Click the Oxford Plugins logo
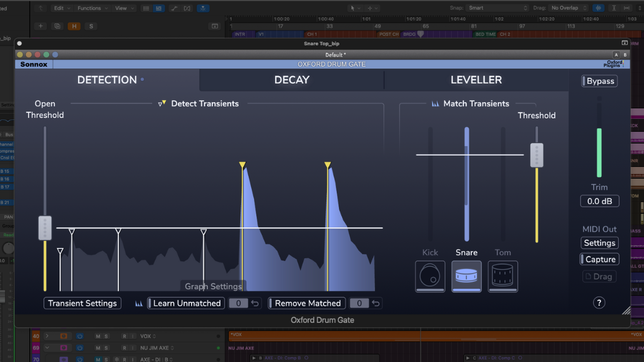The image size is (644, 362). coord(614,64)
